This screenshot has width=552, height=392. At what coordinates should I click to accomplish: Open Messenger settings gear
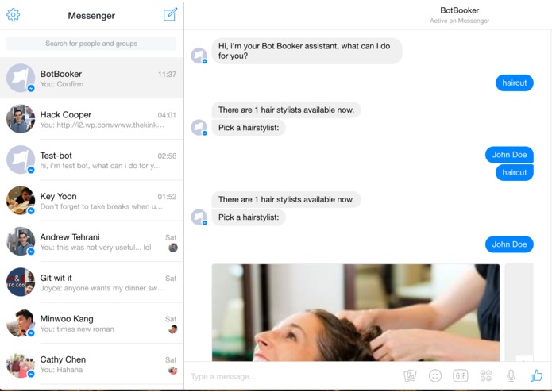pyautogui.click(x=13, y=15)
